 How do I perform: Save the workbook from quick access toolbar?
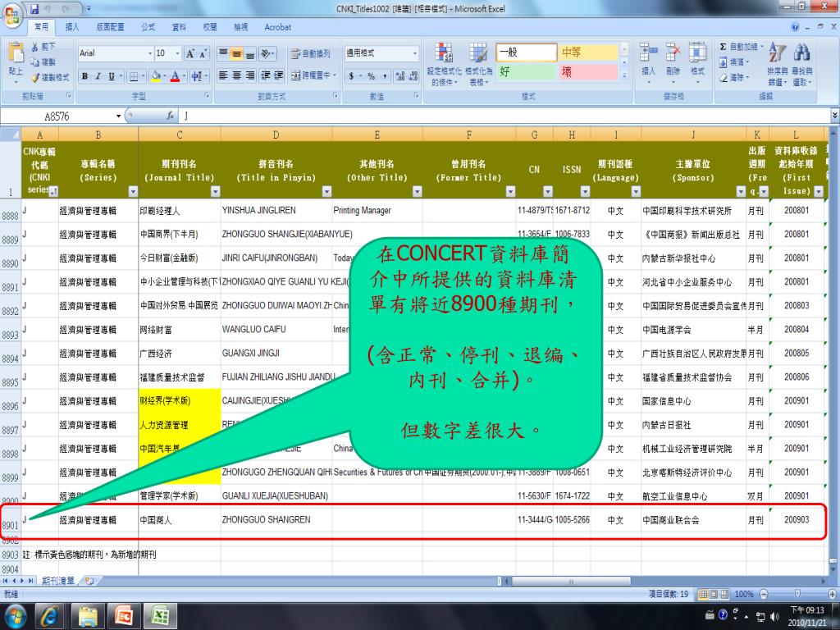pyautogui.click(x=34, y=8)
